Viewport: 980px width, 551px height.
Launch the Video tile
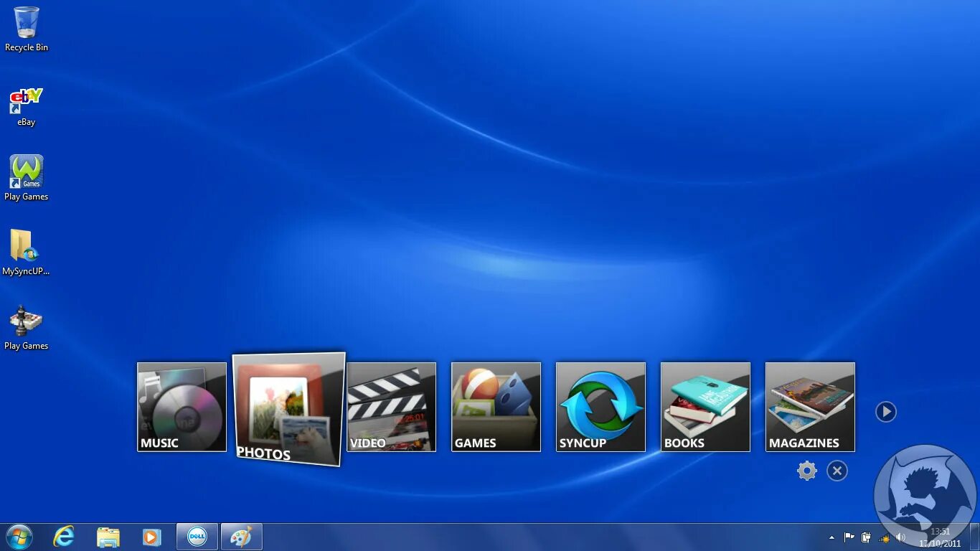pos(391,407)
